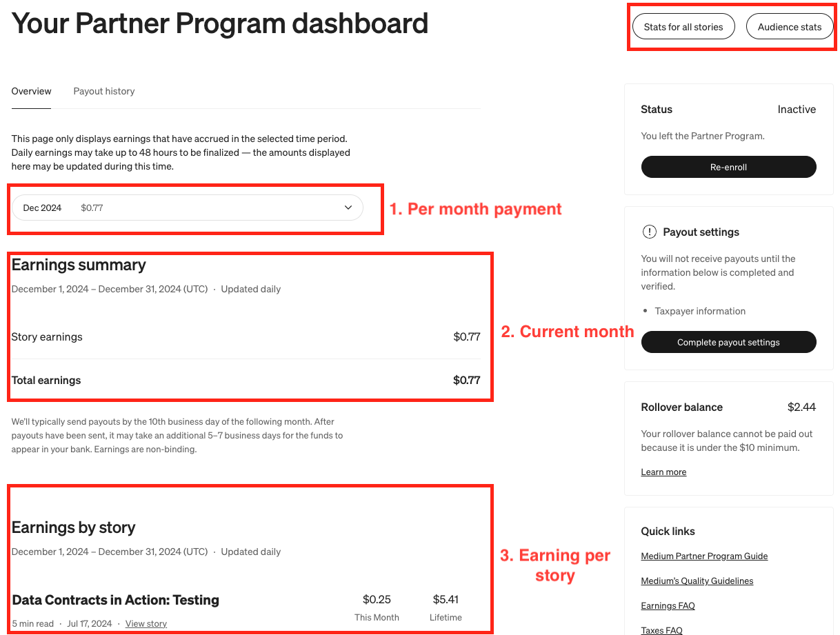Open the Earnings FAQ
The width and height of the screenshot is (840, 635).
668,605
